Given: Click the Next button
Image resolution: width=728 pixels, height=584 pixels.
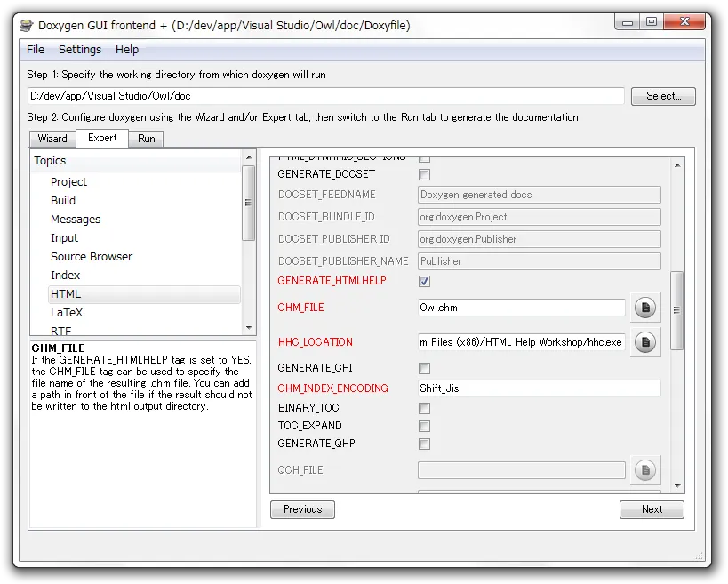Looking at the screenshot, I should coord(652,509).
